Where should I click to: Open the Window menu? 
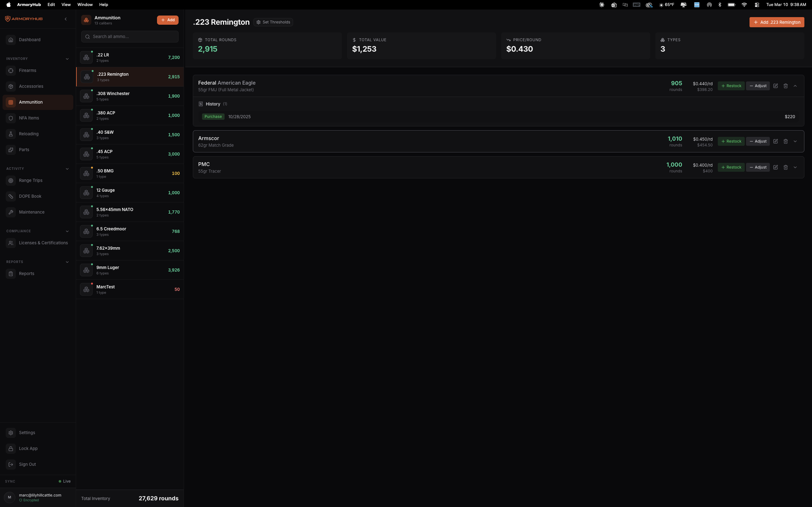coord(85,4)
